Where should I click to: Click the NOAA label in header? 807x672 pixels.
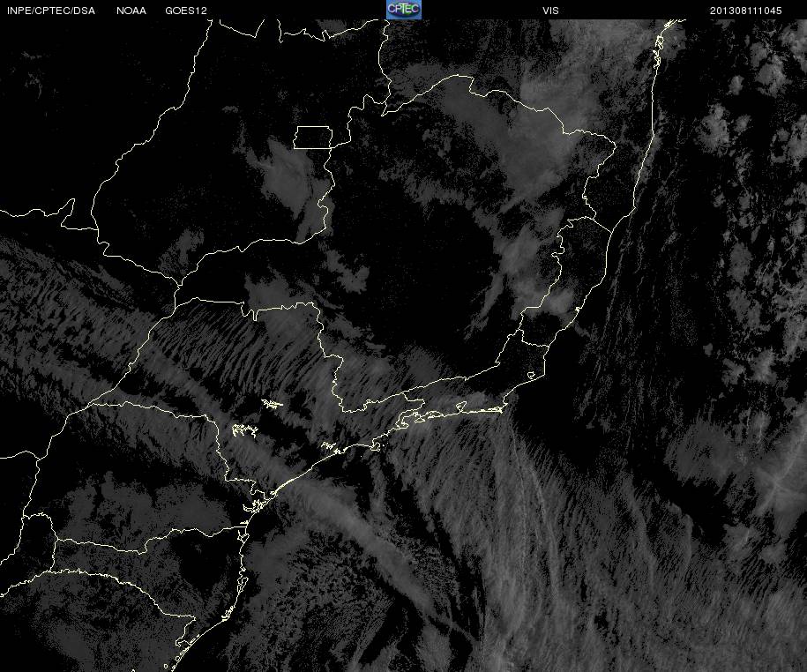click(x=131, y=11)
